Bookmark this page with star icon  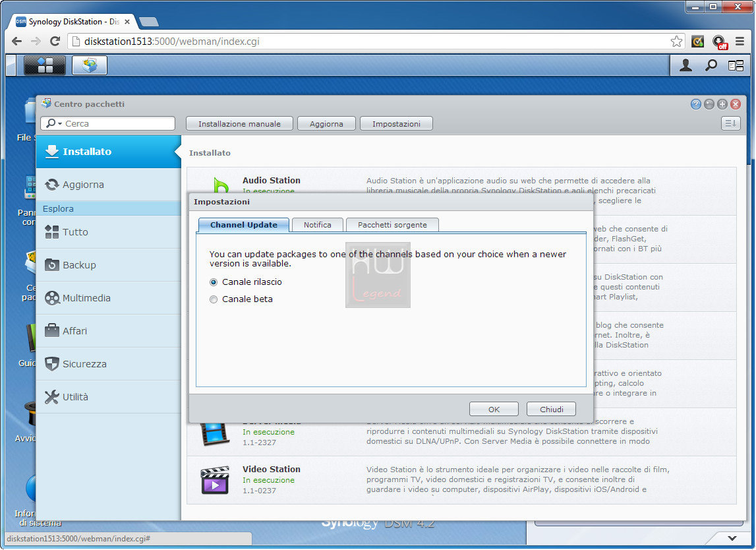[x=676, y=42]
